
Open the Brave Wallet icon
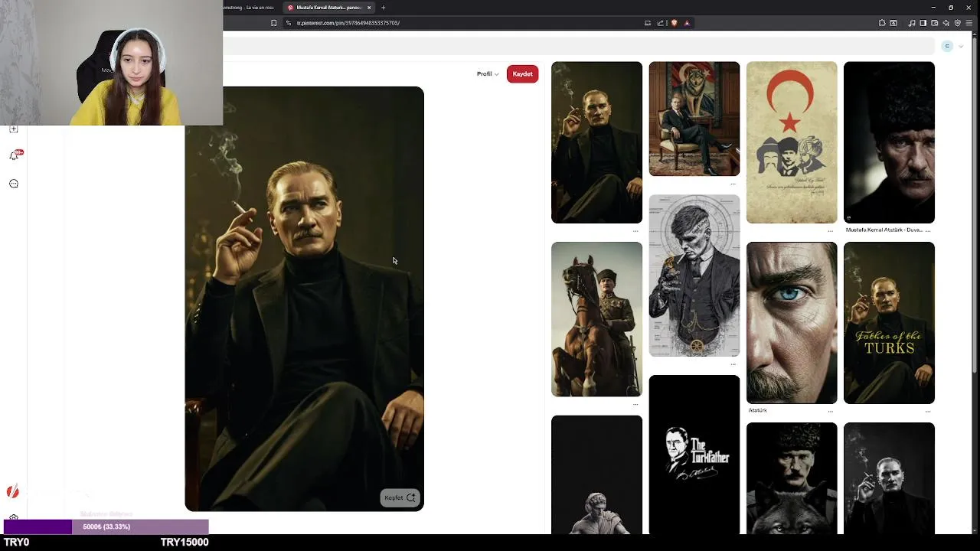934,23
